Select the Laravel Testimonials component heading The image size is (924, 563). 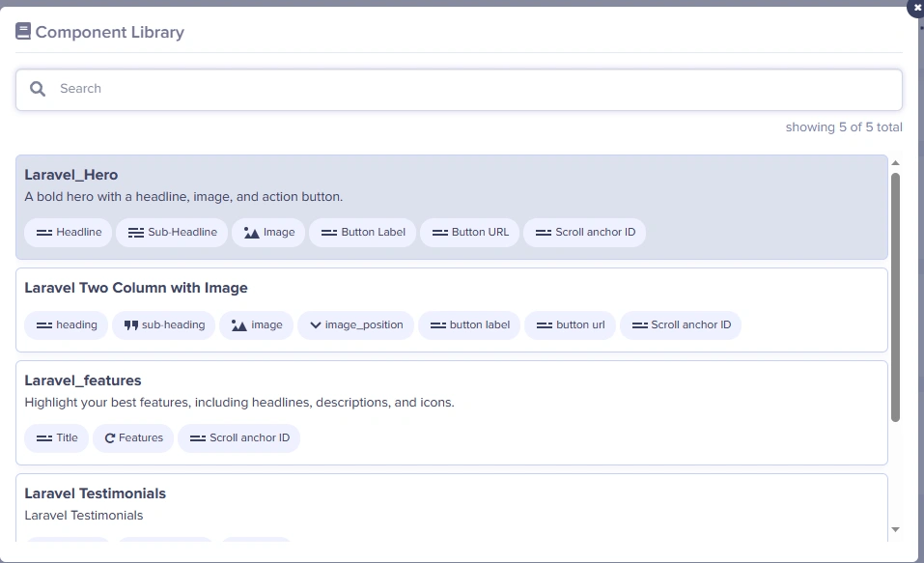coord(95,493)
